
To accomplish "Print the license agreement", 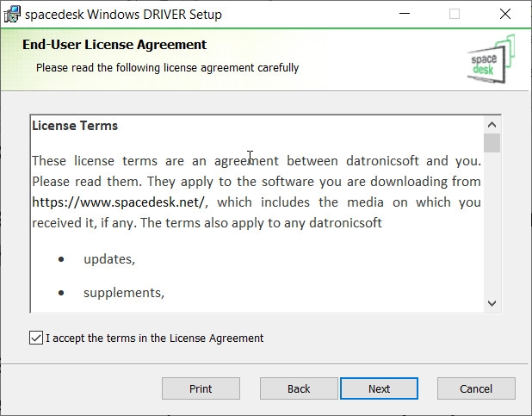I will (201, 388).
